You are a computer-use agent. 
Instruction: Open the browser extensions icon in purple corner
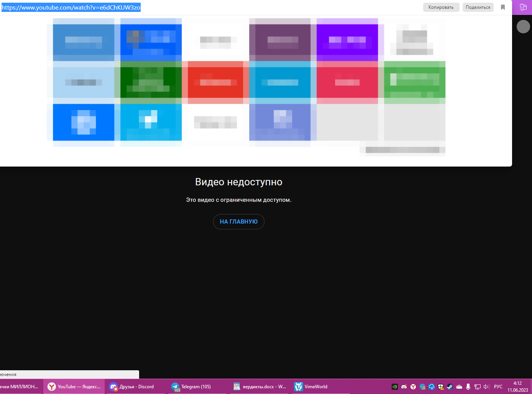coord(523,7)
